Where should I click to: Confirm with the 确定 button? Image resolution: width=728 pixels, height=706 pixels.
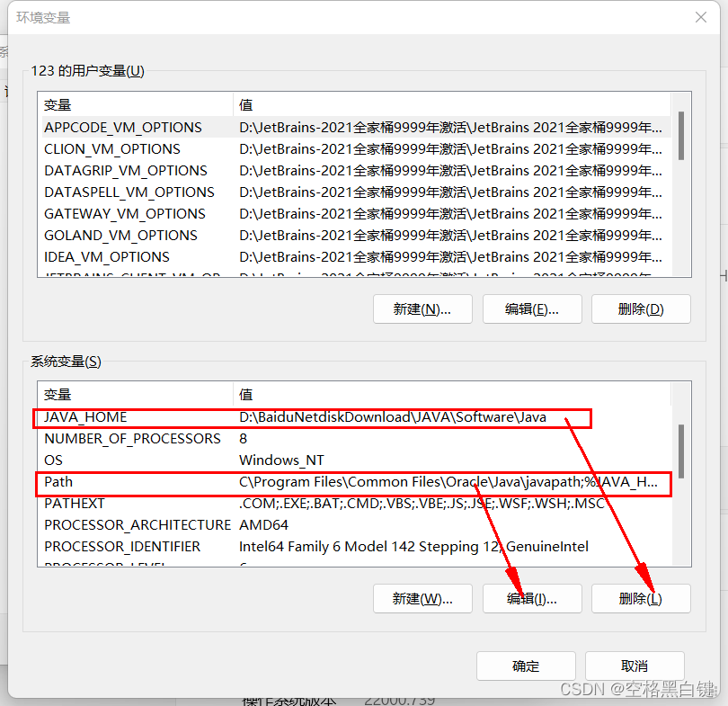point(526,666)
